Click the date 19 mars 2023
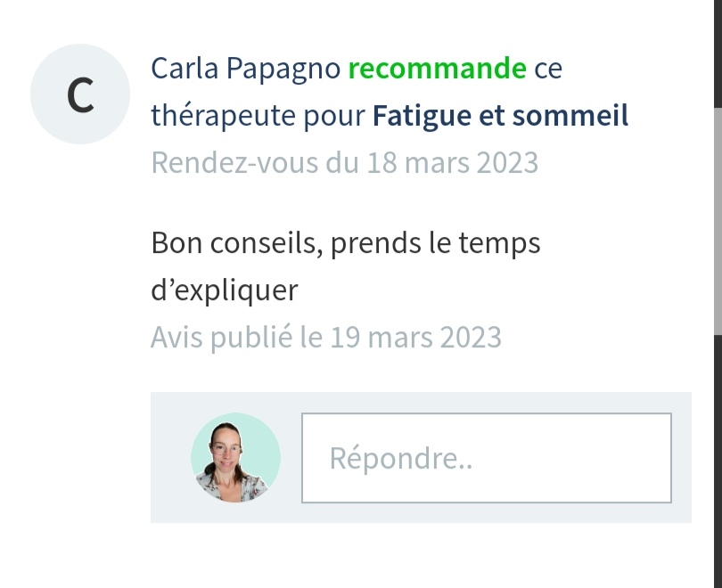This screenshot has height=588, width=722. click(x=415, y=338)
